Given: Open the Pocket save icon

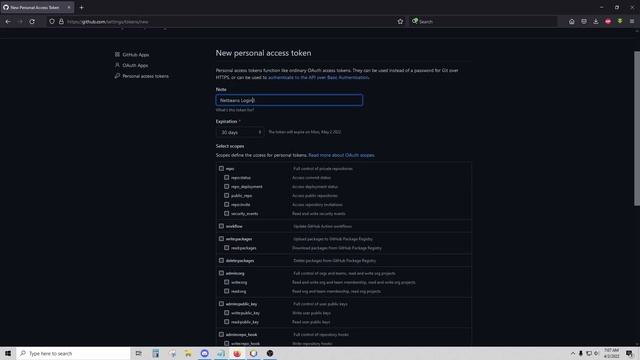Looking at the screenshot, I should (584, 22).
